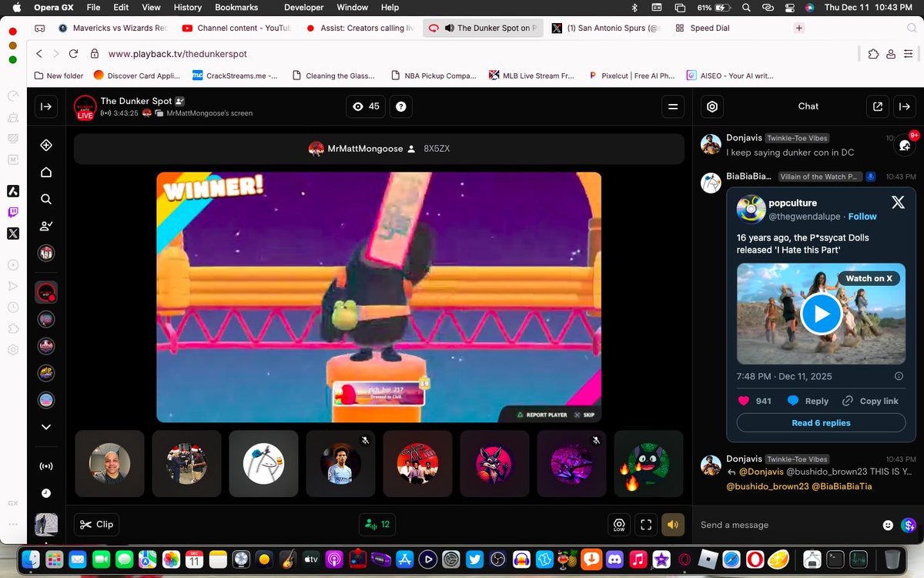This screenshot has height=578, width=924.
Task: Open the following (person check) icon in the sidebar
Action: [46, 226]
